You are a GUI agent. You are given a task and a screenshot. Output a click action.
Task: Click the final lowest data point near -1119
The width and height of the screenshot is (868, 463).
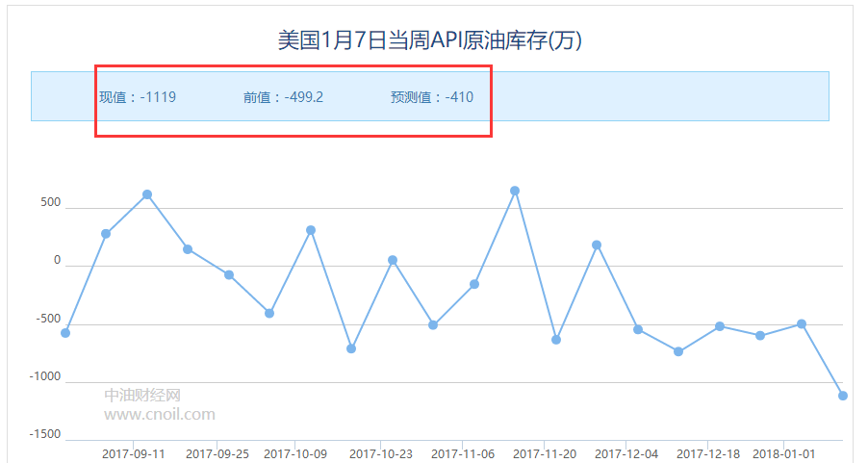[x=843, y=396]
